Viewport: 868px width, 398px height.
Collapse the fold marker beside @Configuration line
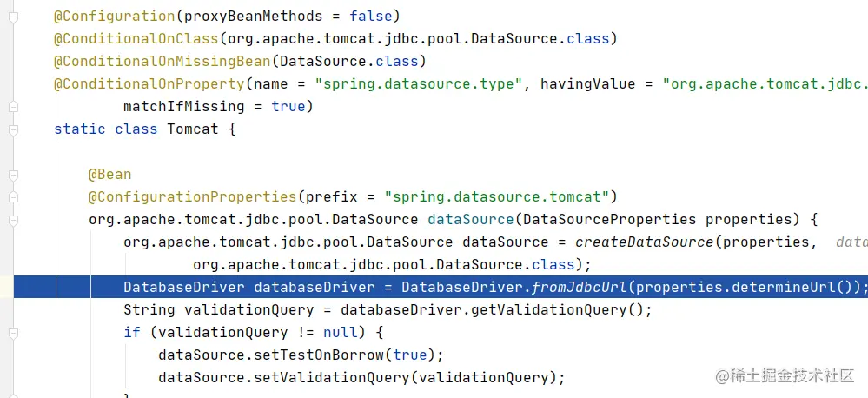click(13, 17)
